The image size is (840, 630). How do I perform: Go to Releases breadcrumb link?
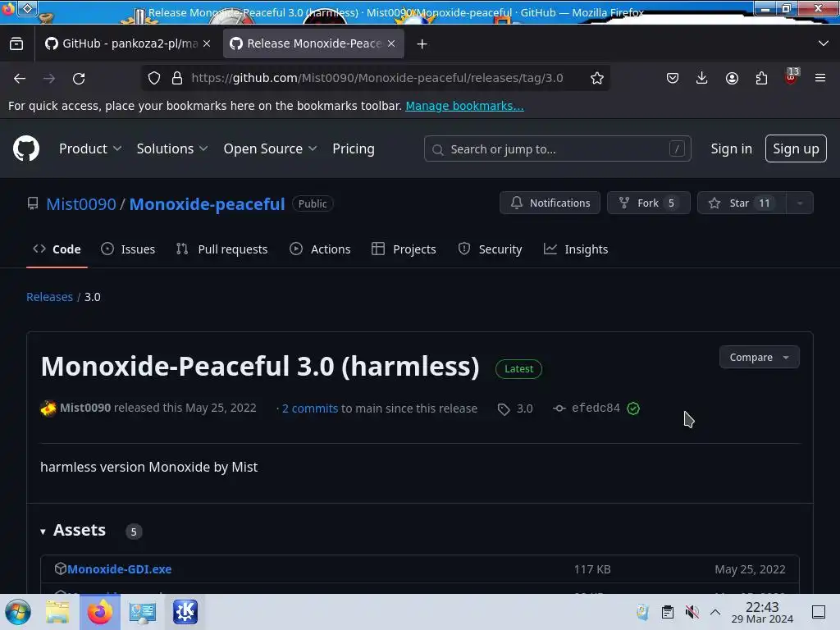(x=49, y=297)
